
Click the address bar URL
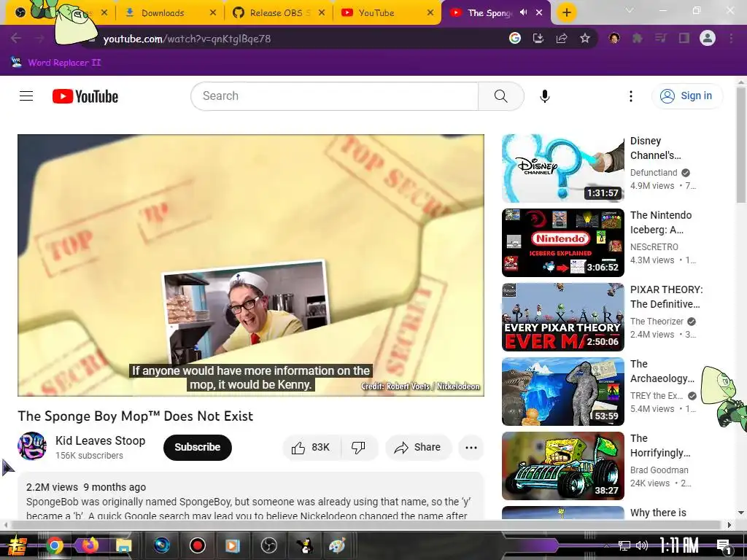187,39
